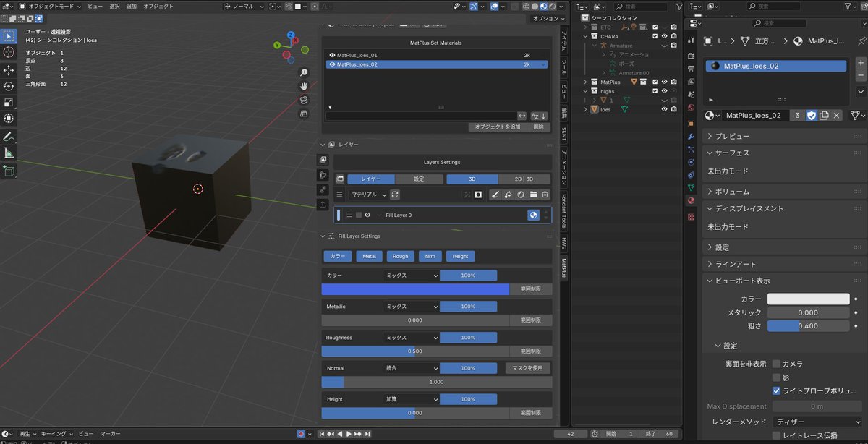The width and height of the screenshot is (868, 444).
Task: Enable カメラ backface culling checkbox
Action: tap(776, 364)
